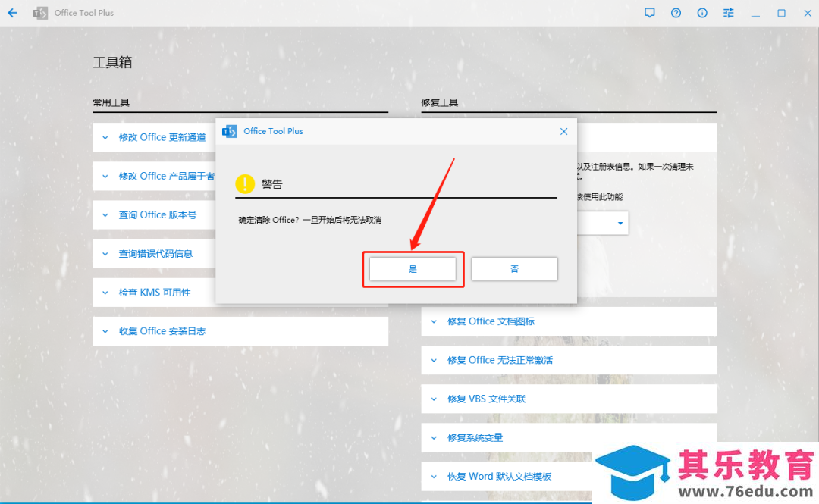Expand chevron for 查询错误代码信息
819x504 pixels.
tap(105, 254)
